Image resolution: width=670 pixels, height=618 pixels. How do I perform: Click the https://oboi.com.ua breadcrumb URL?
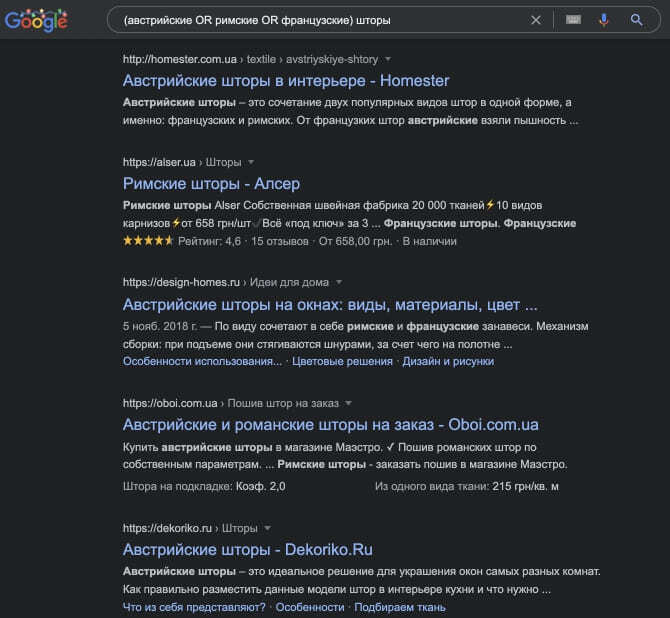click(x=170, y=403)
